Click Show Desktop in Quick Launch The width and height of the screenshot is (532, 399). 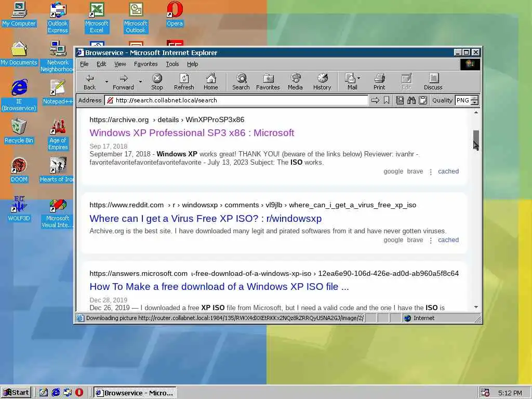tap(44, 392)
